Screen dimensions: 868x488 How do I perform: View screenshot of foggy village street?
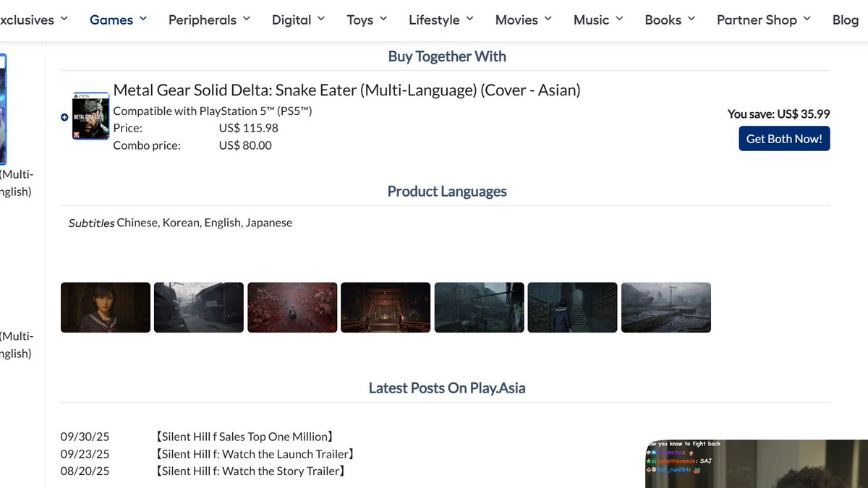point(199,307)
